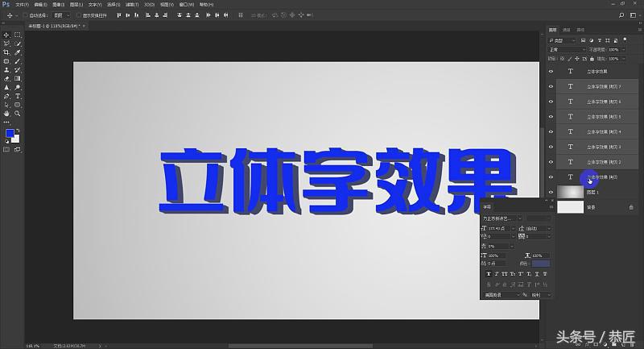Open the 图层(L) menu

(x=76, y=5)
